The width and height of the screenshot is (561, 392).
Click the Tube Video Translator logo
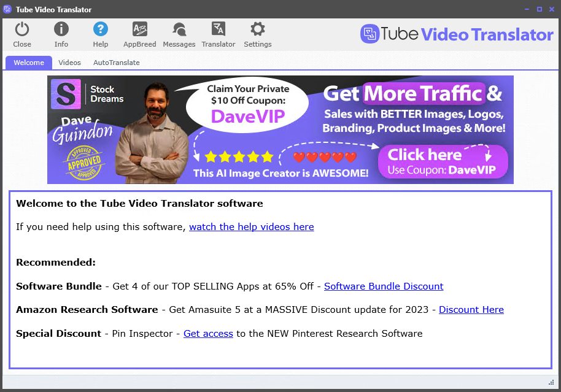(457, 34)
